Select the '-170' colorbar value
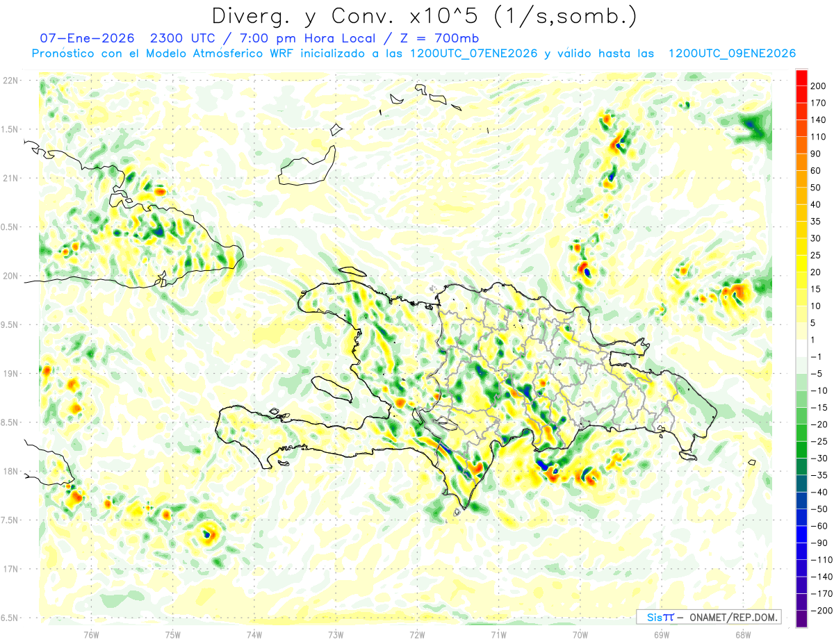Screen dimensions: 834x644 tap(821, 593)
